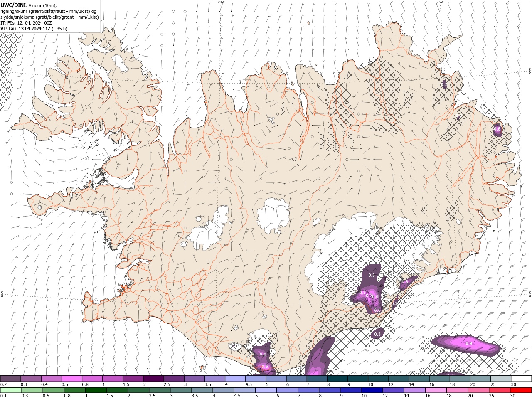Screen dimensions: 532x399
Task: Pick the dark green rain-scale swatch labeled 1
Action: point(96,390)
